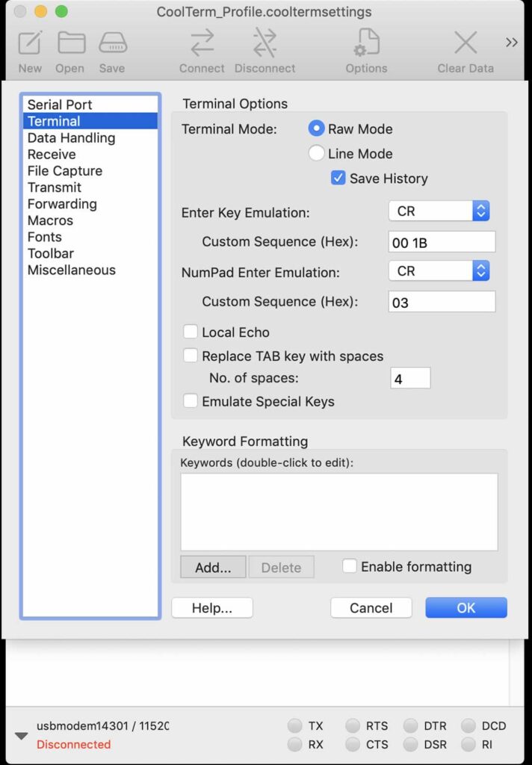Open the Enter Key Emulation dropdown
The height and width of the screenshot is (765, 532).
[x=439, y=211]
